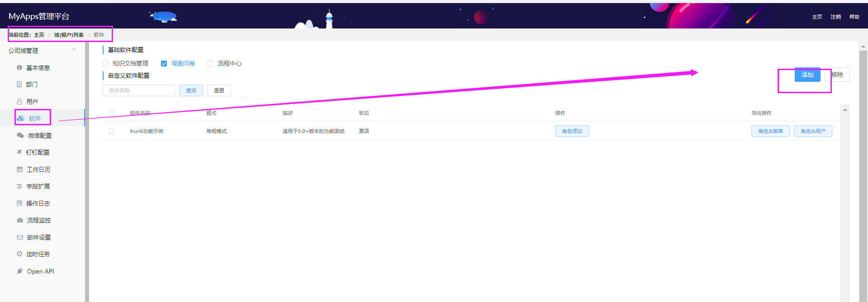
Task: Click the 角色&用户 export button
Action: pos(813,131)
